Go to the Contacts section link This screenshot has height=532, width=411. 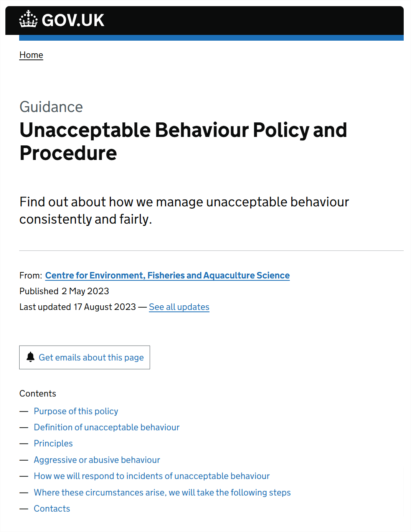[52, 509]
